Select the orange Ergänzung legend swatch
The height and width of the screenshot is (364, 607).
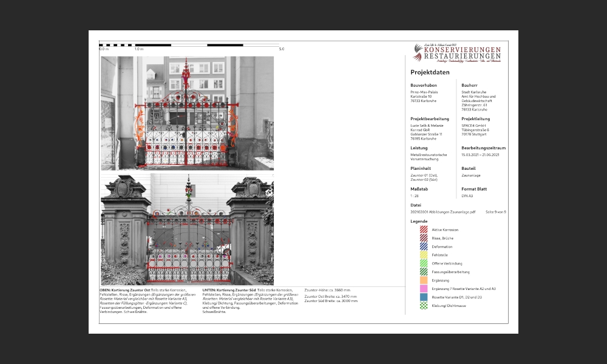click(423, 280)
